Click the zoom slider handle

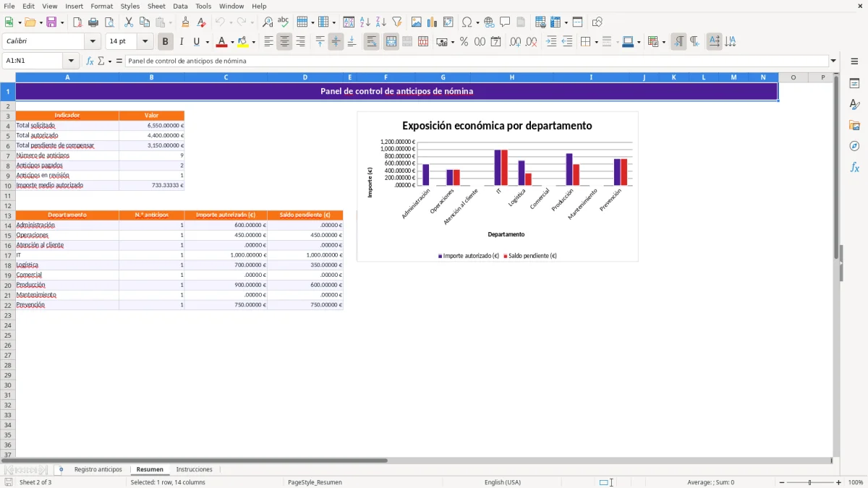[x=810, y=482]
